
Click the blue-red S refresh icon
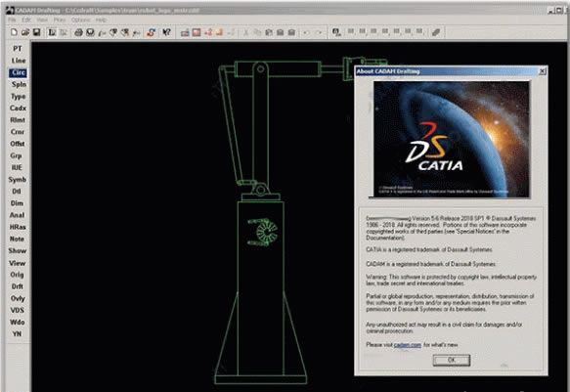click(x=152, y=32)
